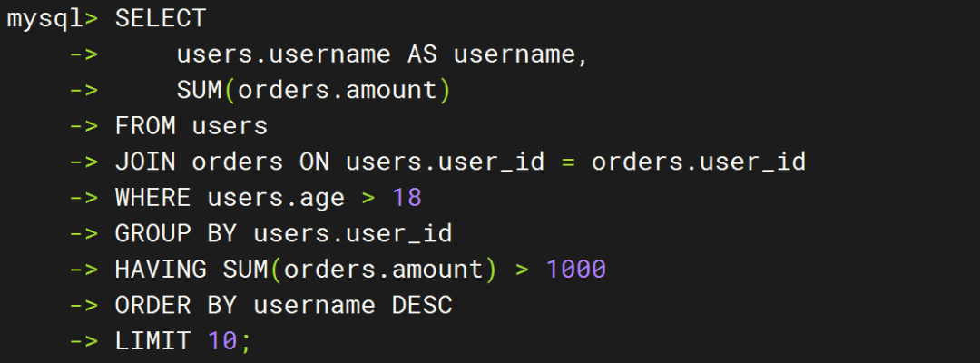Click the FROM keyword
Image resolution: width=980 pixels, height=363 pixels.
pyautogui.click(x=145, y=126)
